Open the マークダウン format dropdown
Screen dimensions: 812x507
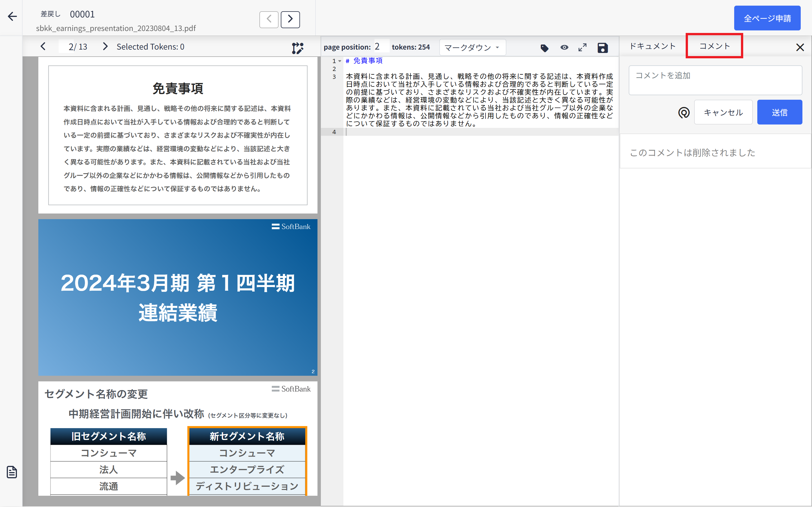pyautogui.click(x=472, y=48)
